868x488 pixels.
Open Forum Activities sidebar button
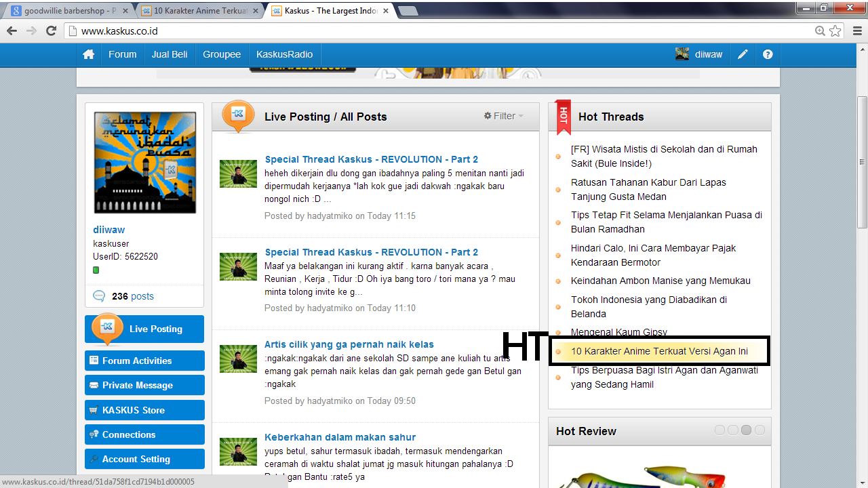click(x=144, y=361)
